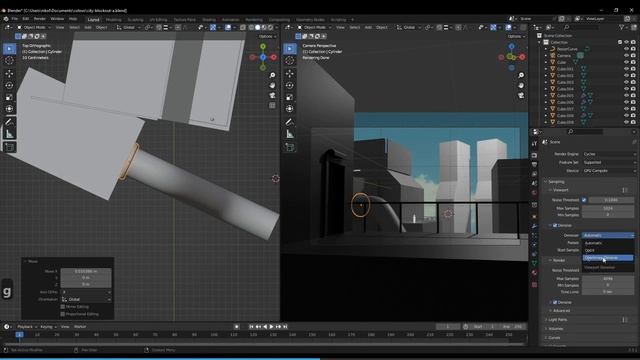
Task: Toggle Cube.001 visibility eye in outliner
Action: (626, 69)
